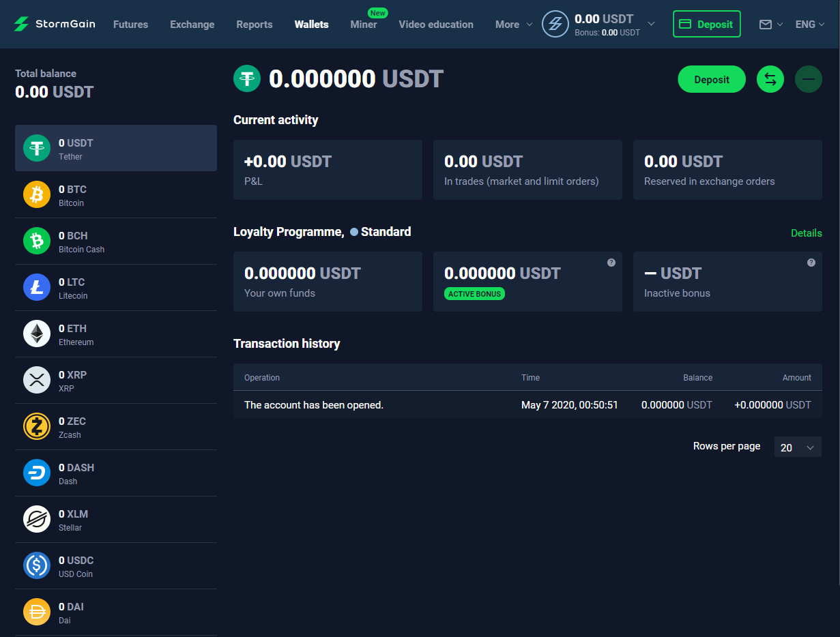This screenshot has height=637, width=840.
Task: Click the 'Litecoin' name text
Action: pyautogui.click(x=73, y=296)
